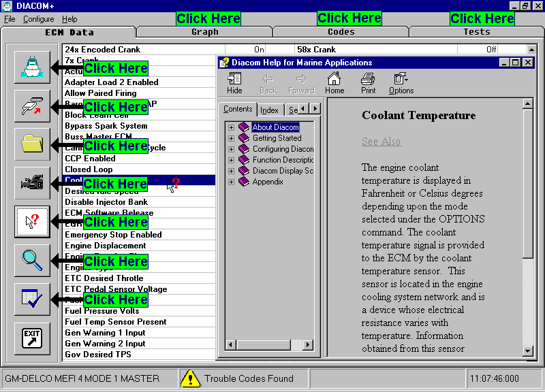Click the Hide icon in help toolbar

tap(234, 83)
